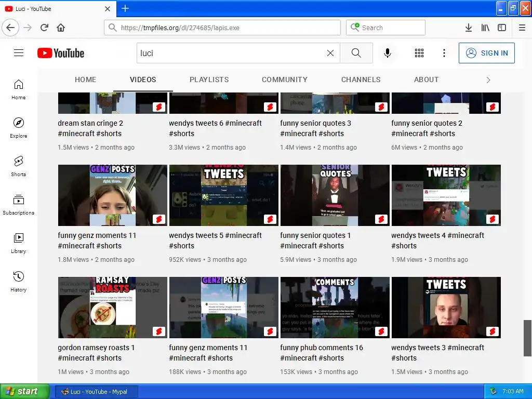The image size is (532, 399).
Task: Click the system tray icon near clock
Action: 494,392
